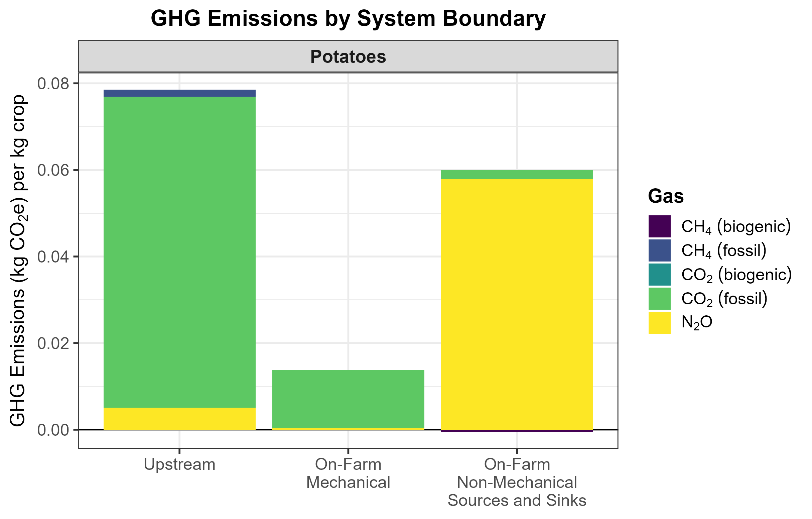Click the chart title GHG Emissions by System Boundary
Screen dimensions: 812x519
coord(348,18)
